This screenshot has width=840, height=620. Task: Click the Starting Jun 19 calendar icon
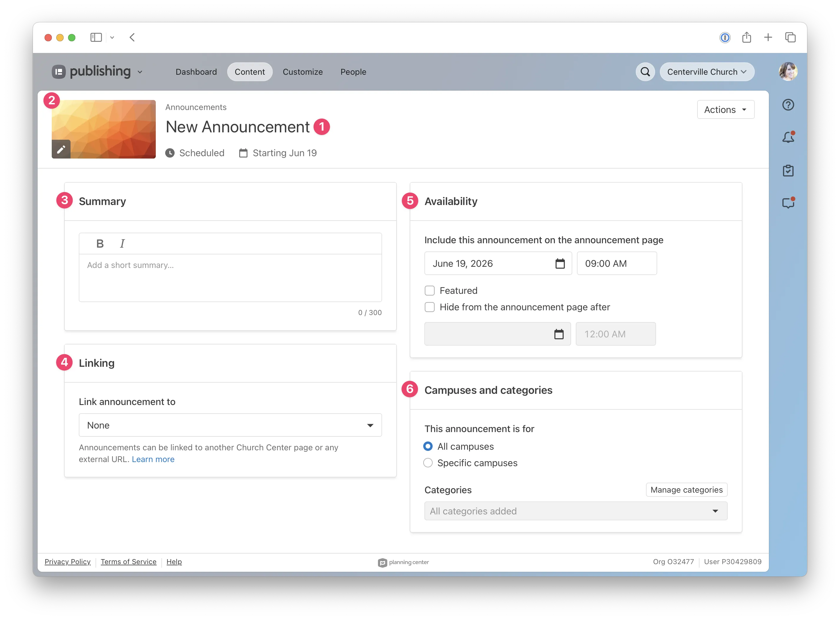[243, 153]
